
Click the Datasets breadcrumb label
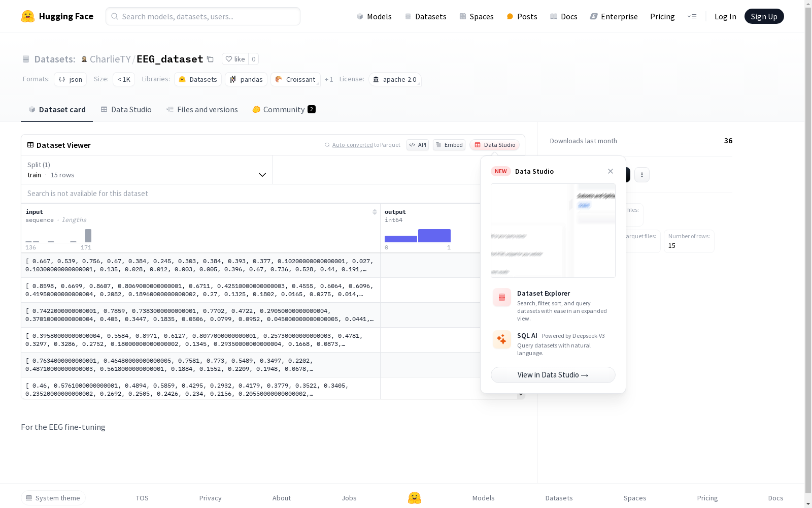55,59
